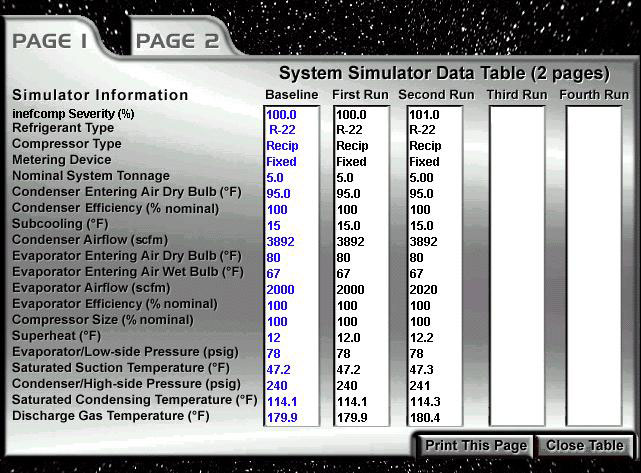The width and height of the screenshot is (641, 473).
Task: Click Second Run condensing temperature 114.3
Action: (425, 402)
